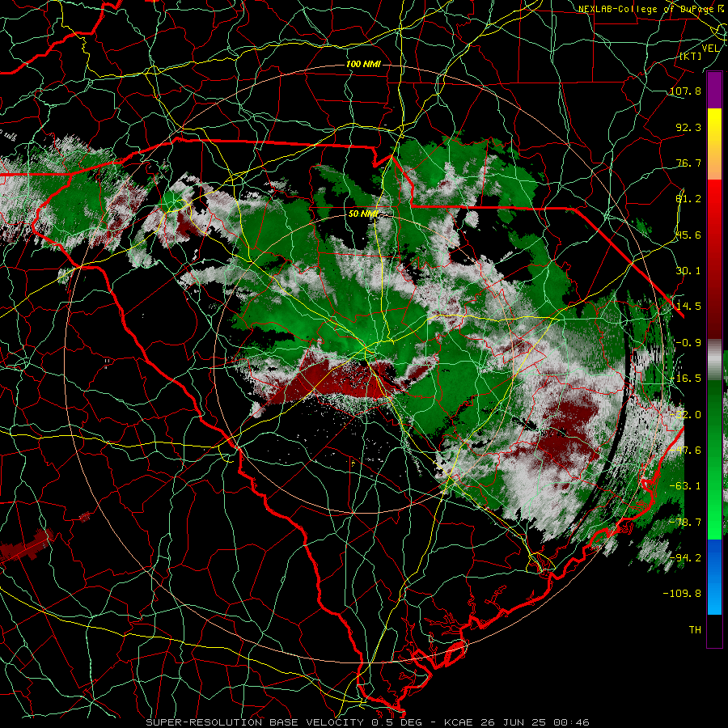Image resolution: width=728 pixels, height=728 pixels.
Task: Click the [KT] units label
Action: pyautogui.click(x=690, y=56)
